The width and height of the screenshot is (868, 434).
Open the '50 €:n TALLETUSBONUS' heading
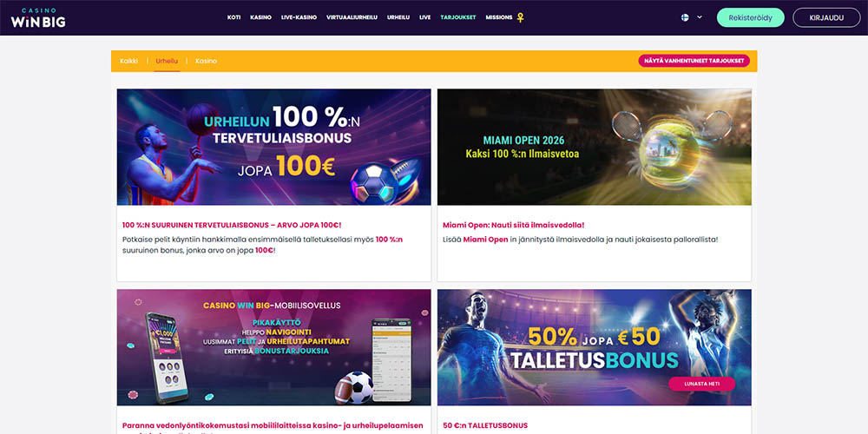click(485, 425)
